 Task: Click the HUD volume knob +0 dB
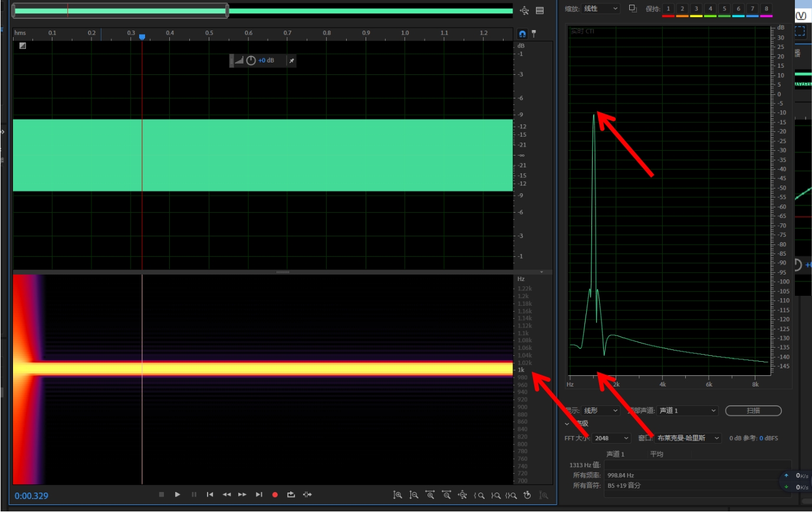pos(251,61)
